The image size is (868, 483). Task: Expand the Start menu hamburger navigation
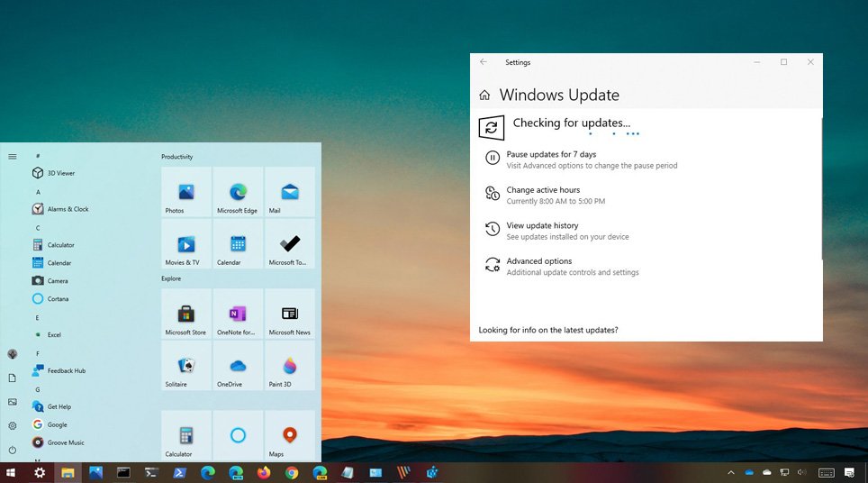point(13,157)
